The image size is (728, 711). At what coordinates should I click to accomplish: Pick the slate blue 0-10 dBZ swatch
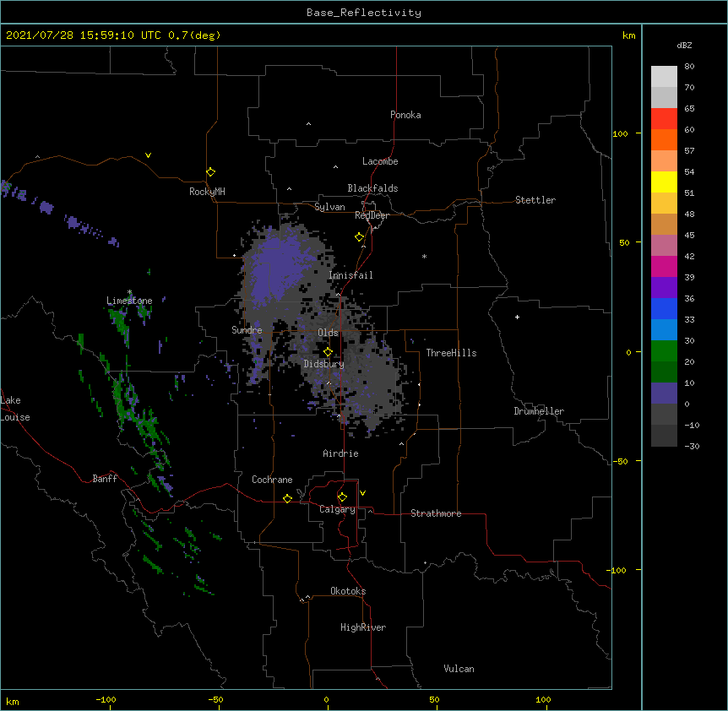[664, 393]
